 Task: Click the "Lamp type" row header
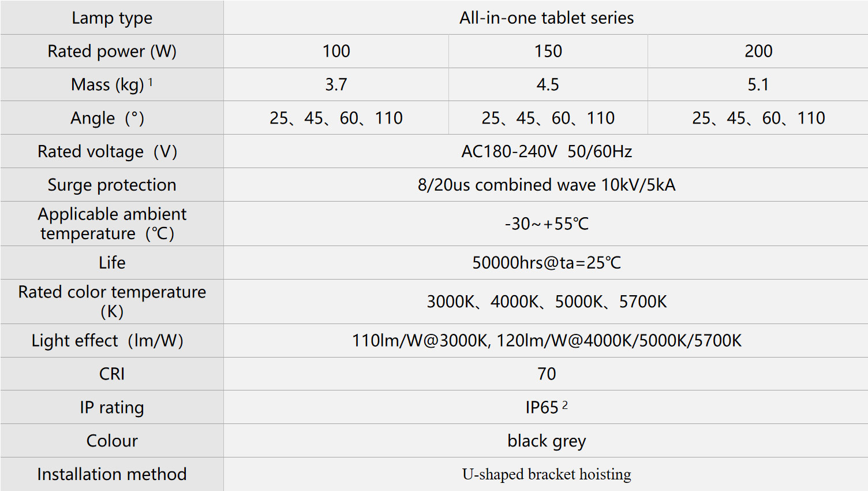click(x=112, y=18)
